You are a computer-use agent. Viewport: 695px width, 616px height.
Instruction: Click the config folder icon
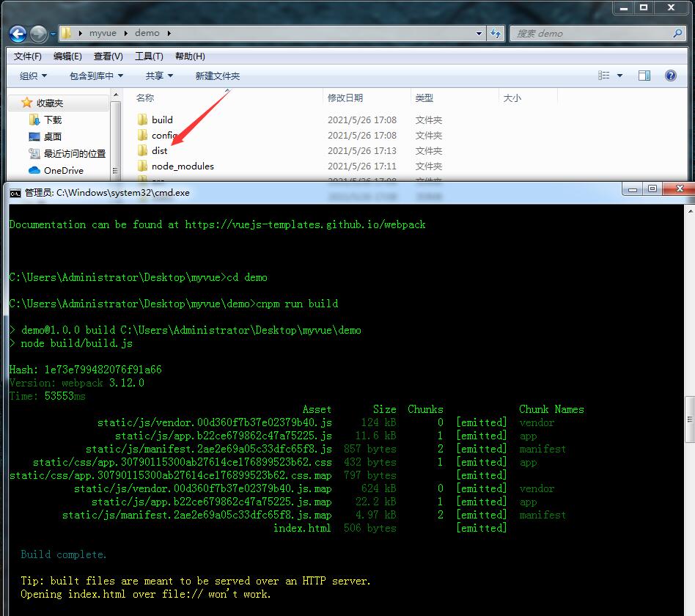tap(142, 135)
